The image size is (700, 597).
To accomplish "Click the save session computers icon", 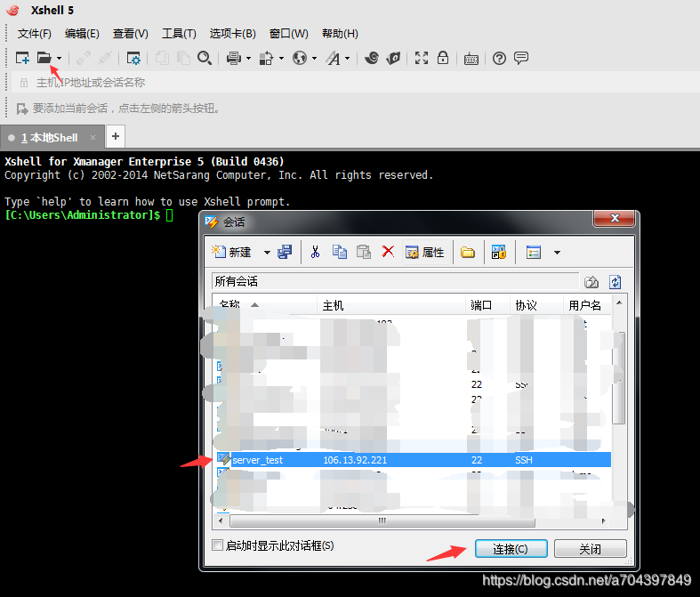I will coord(285,252).
